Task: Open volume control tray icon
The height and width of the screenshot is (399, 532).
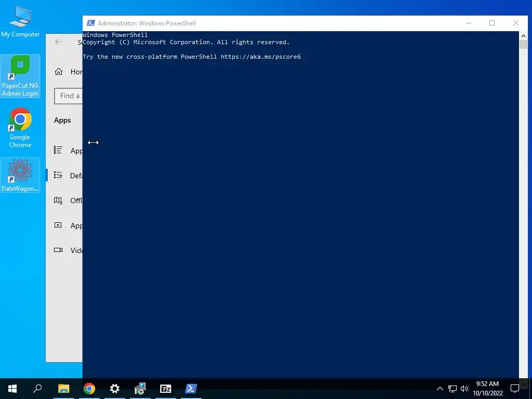Action: pos(464,389)
